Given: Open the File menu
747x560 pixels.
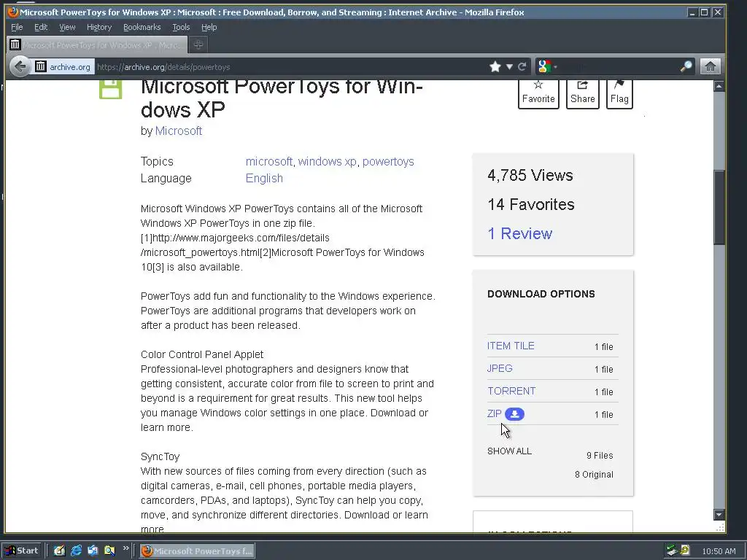Looking at the screenshot, I should [x=17, y=27].
